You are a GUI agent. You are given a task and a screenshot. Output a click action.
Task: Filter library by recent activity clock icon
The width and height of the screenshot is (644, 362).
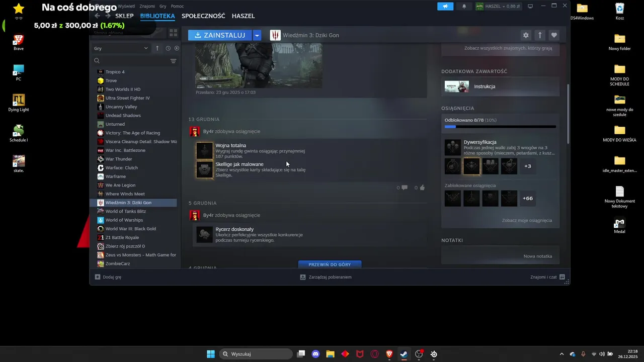pos(168,48)
